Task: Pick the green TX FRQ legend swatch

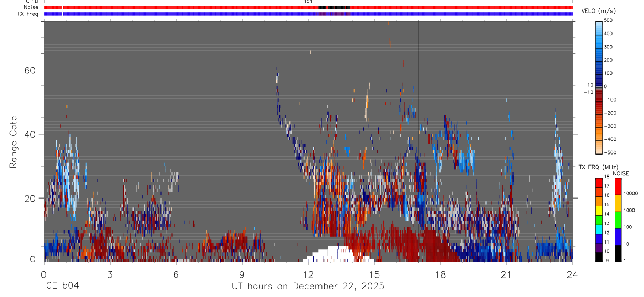Action: [599, 219]
